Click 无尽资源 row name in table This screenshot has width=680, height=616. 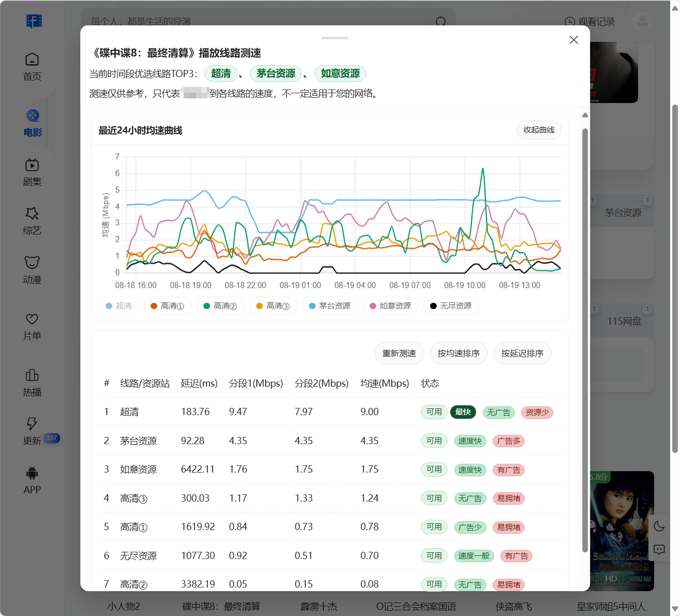pos(138,556)
